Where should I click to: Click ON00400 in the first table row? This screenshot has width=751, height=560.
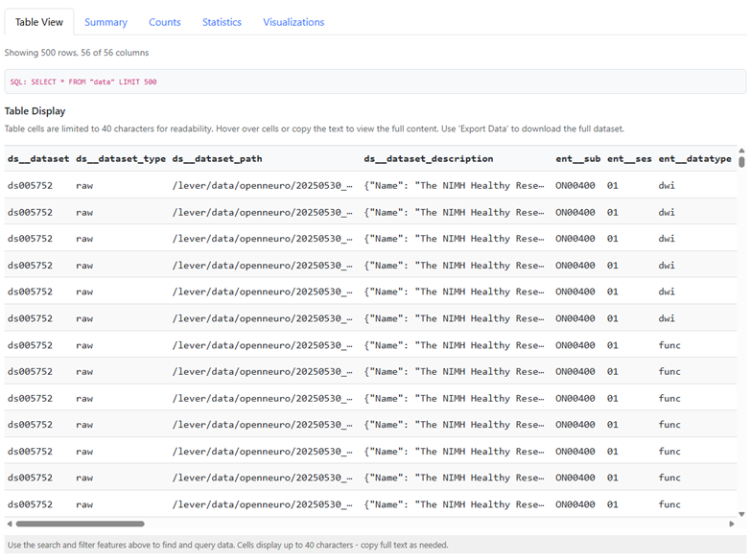click(575, 185)
